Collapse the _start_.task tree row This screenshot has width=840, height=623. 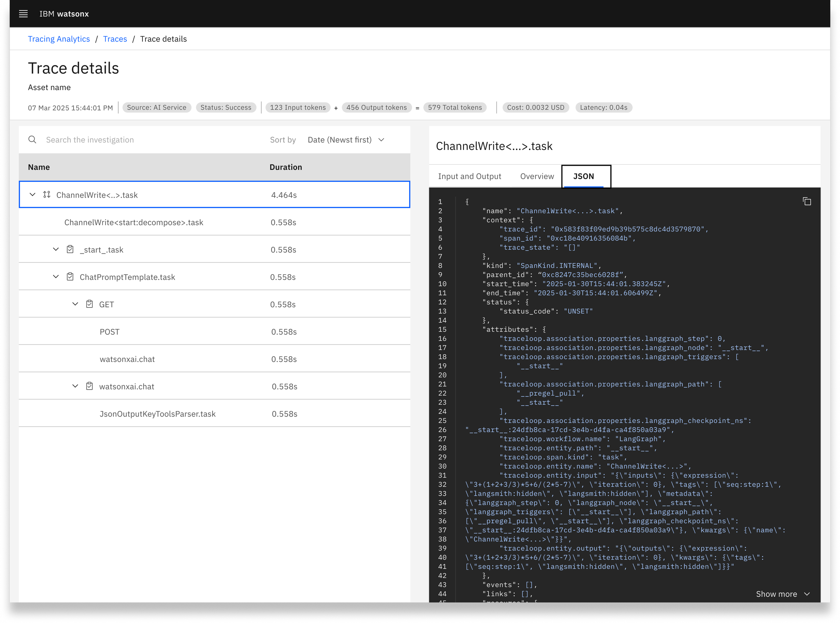(56, 249)
